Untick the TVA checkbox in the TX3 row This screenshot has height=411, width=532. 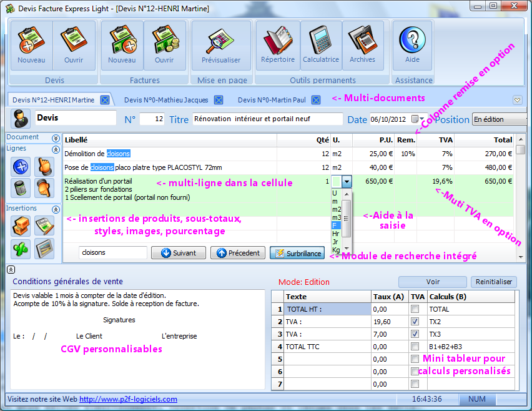pyautogui.click(x=415, y=334)
